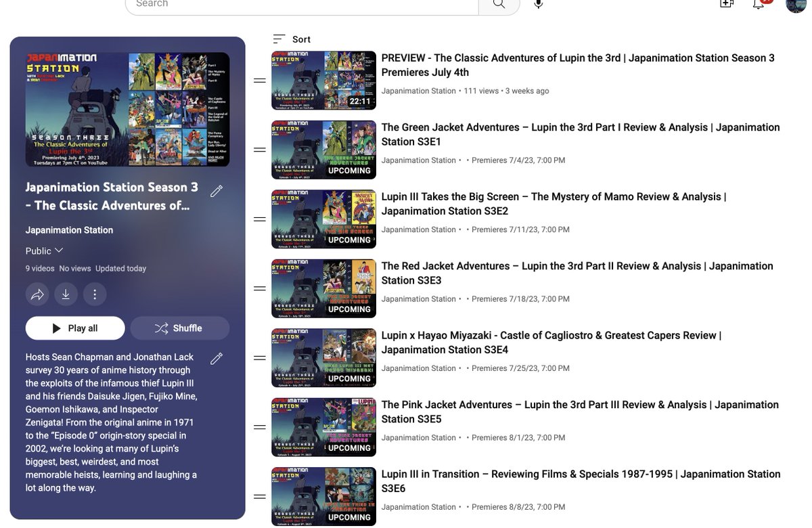The height and width of the screenshot is (528, 812).
Task: Open channel name under Mystery of Mamo video
Action: pyautogui.click(x=419, y=229)
